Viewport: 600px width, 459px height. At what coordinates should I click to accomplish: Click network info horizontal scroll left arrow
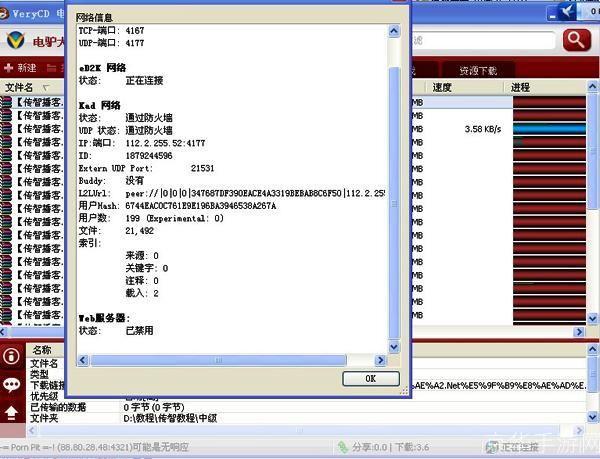point(83,360)
